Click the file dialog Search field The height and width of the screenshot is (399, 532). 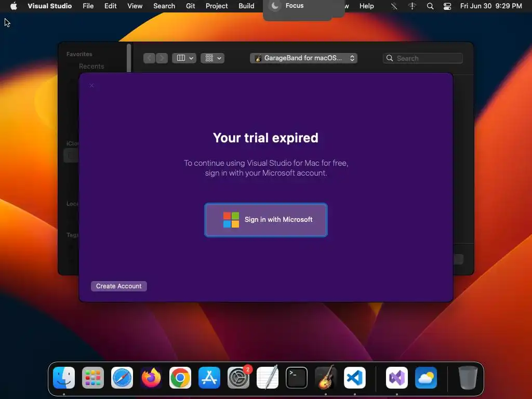coord(423,58)
